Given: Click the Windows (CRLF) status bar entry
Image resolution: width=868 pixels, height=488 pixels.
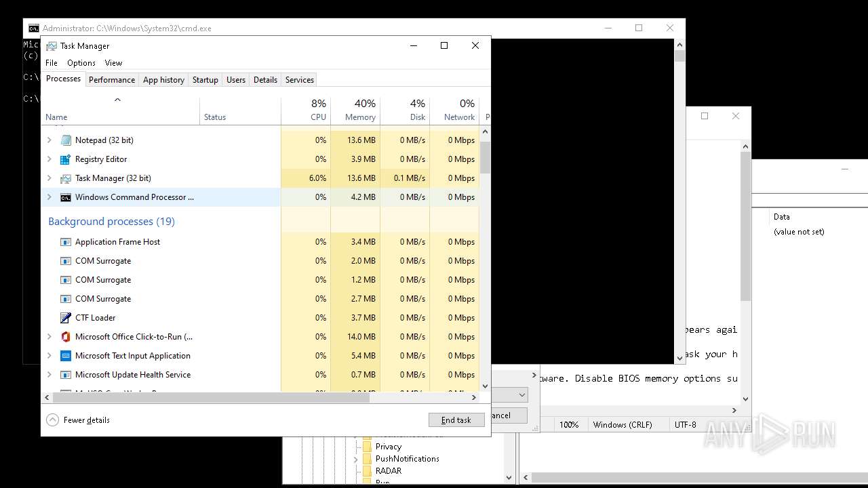Looking at the screenshot, I should pos(622,425).
